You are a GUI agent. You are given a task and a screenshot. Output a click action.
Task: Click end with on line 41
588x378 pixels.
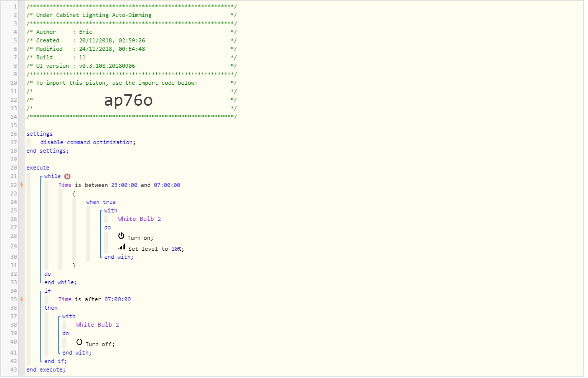77,353
